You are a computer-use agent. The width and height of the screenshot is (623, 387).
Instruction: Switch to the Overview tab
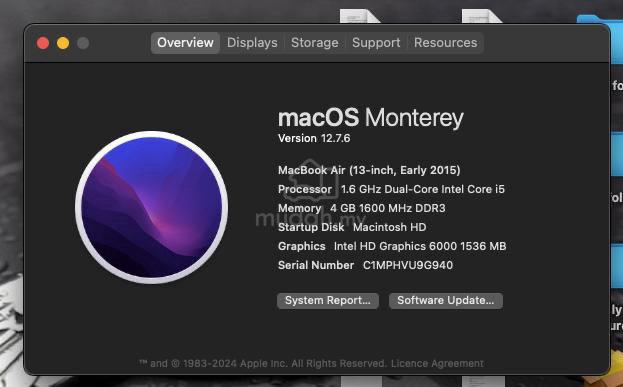coord(185,43)
